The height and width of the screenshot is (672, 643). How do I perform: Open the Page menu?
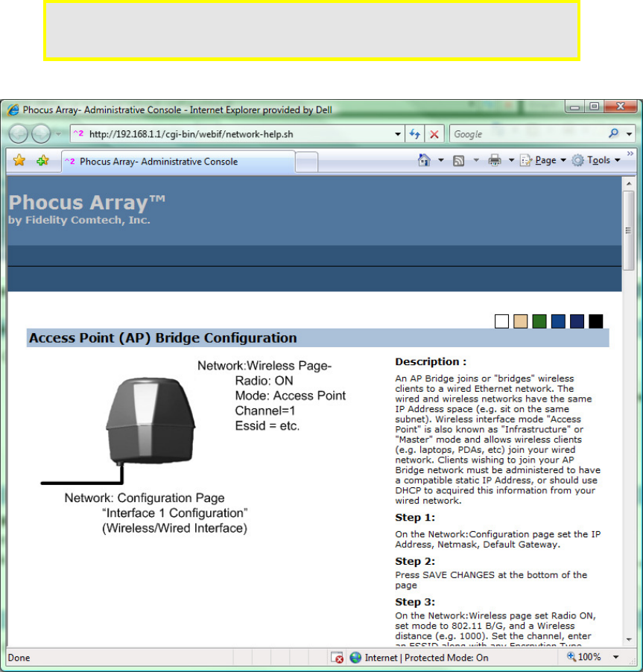click(542, 160)
